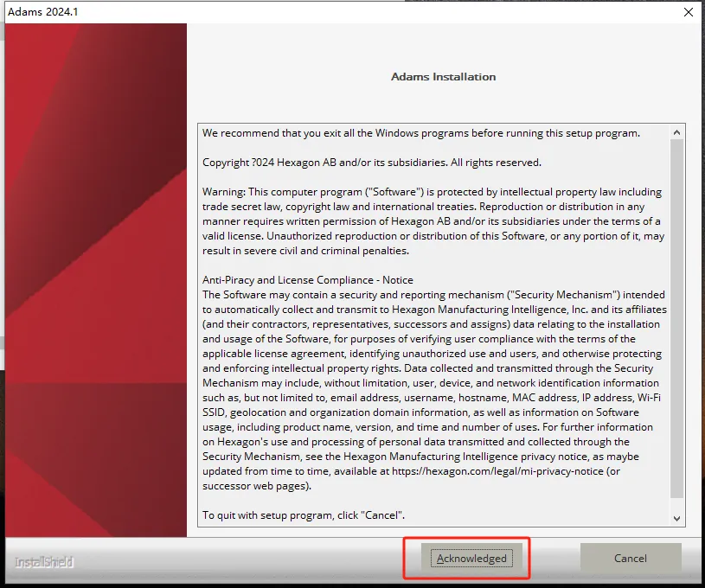Click the "Anti-Piracy and License Compliance - Notice" line
Viewport: 705px width, 588px height.
coord(308,279)
